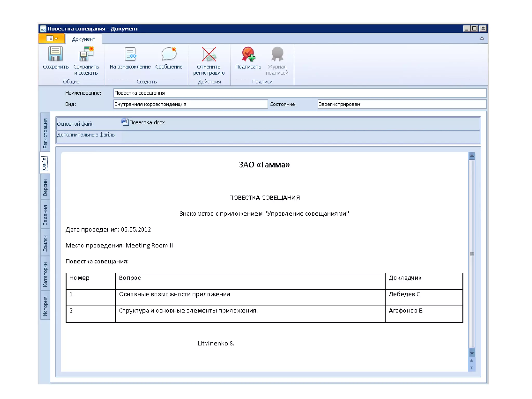Screen dimensions: 532x399
Task: Switch to the Документ ribbon tab
Action: (83, 39)
